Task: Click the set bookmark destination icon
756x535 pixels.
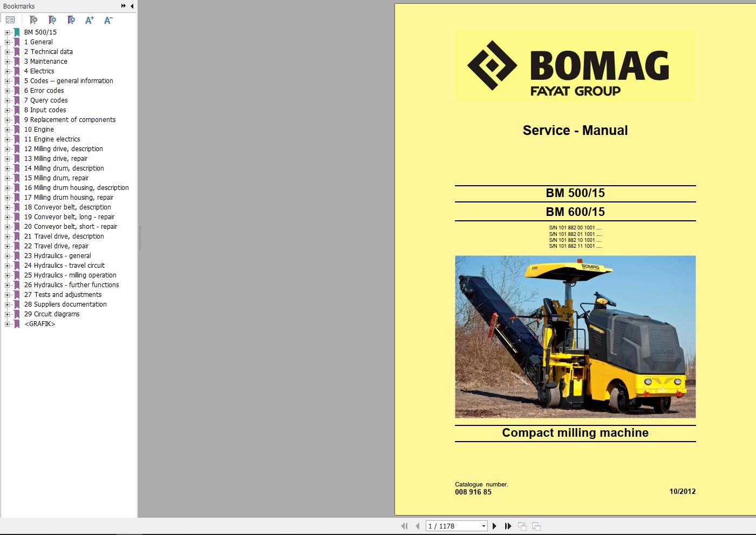Action: tap(71, 20)
